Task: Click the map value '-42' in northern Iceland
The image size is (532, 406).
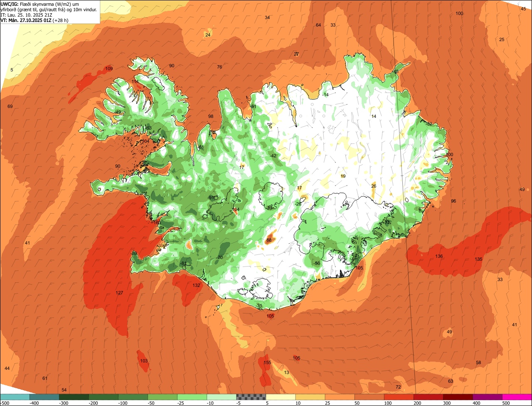Action: (x=273, y=156)
